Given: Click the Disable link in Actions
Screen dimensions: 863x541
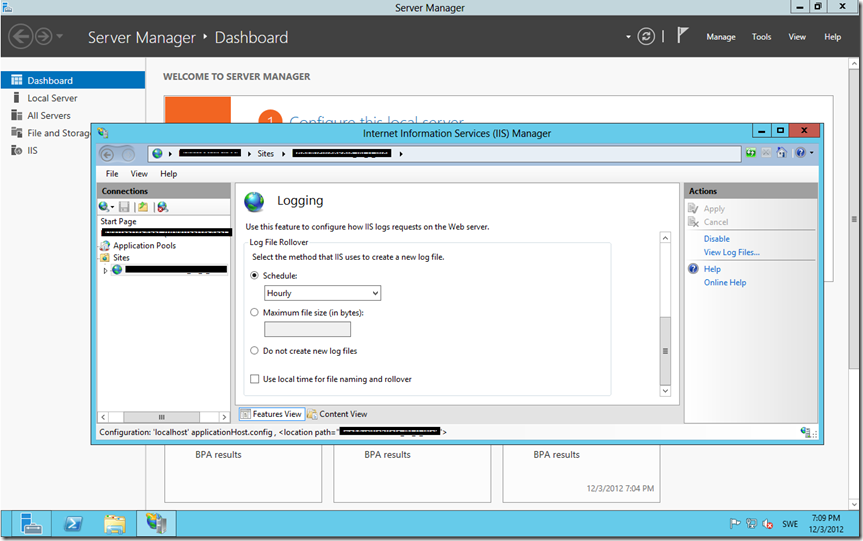Looking at the screenshot, I should tap(717, 239).
